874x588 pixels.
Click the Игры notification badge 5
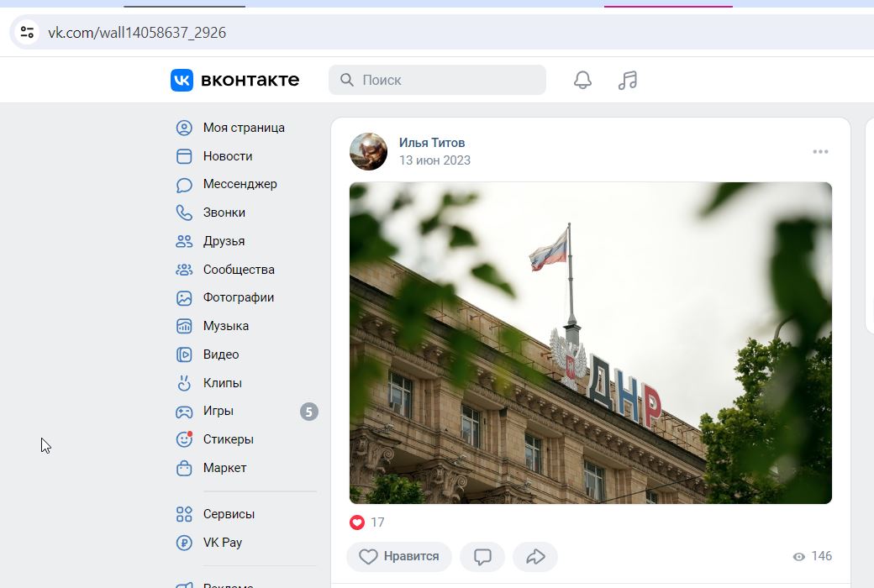pos(308,412)
